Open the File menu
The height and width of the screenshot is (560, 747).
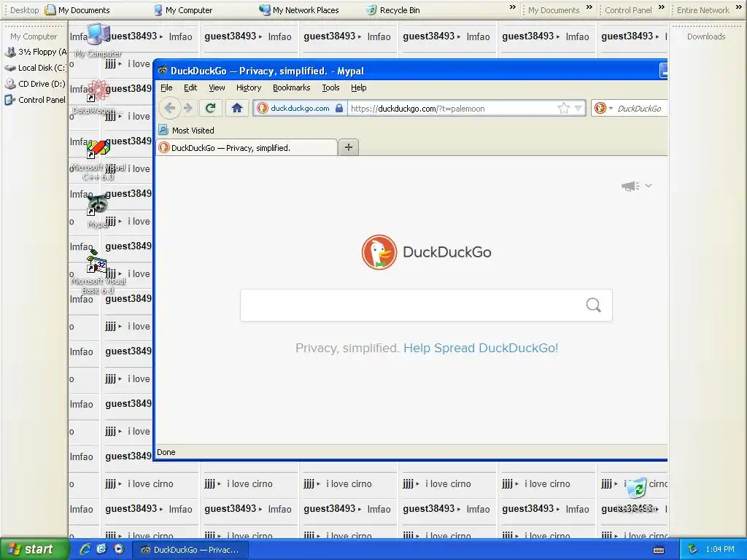[x=166, y=87]
